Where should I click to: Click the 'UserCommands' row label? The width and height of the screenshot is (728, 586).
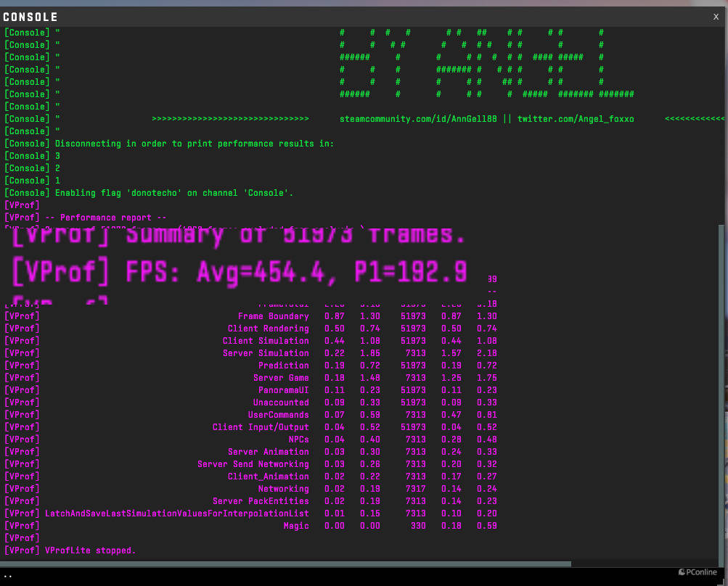point(279,415)
